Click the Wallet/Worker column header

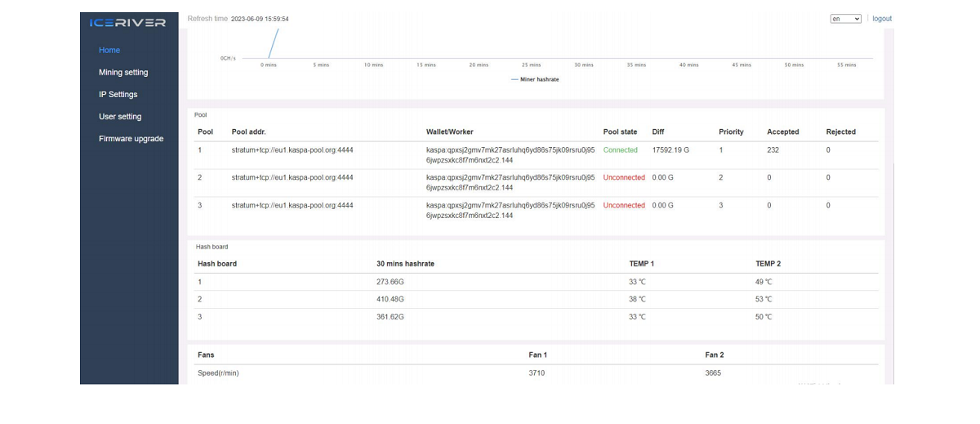click(449, 132)
